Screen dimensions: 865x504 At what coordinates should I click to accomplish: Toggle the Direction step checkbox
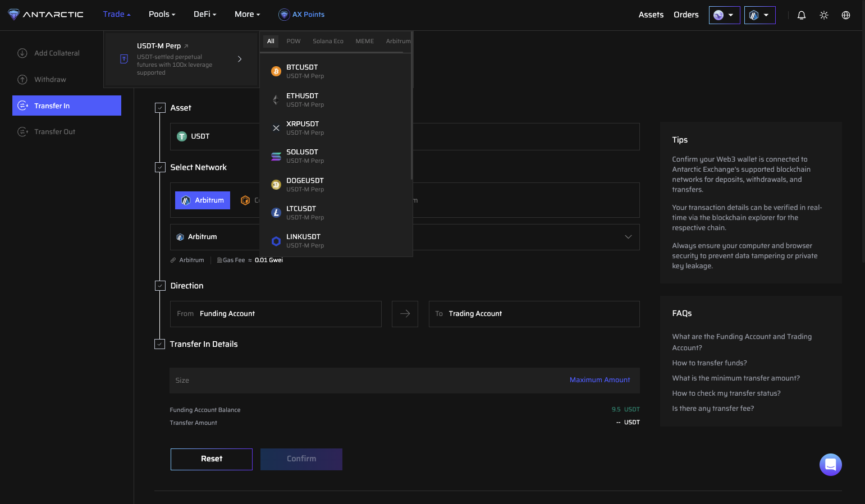coord(160,286)
